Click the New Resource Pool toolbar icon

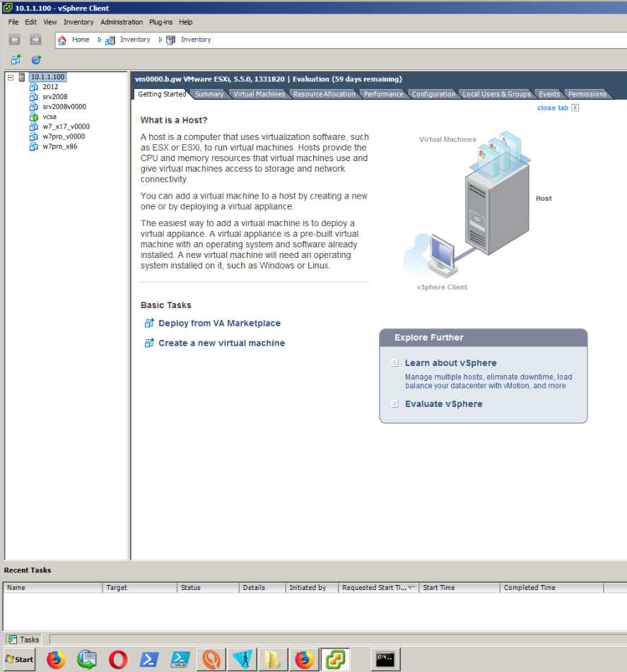pyautogui.click(x=36, y=60)
